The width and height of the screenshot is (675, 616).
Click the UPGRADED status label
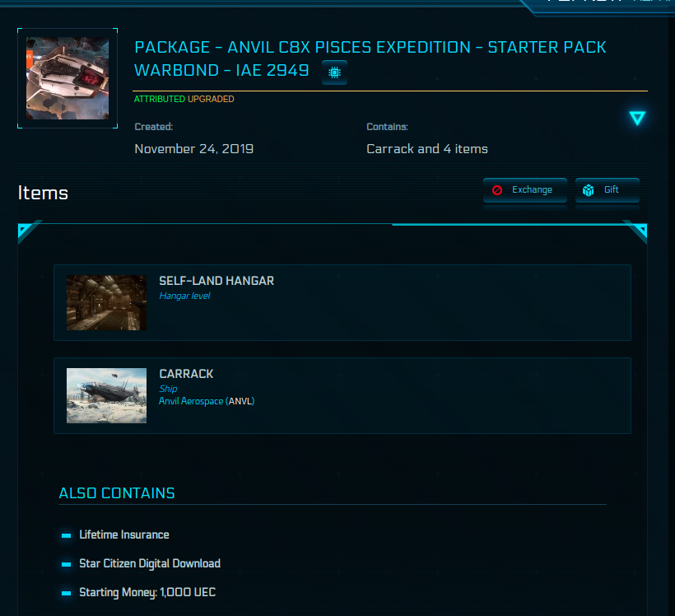tap(211, 99)
